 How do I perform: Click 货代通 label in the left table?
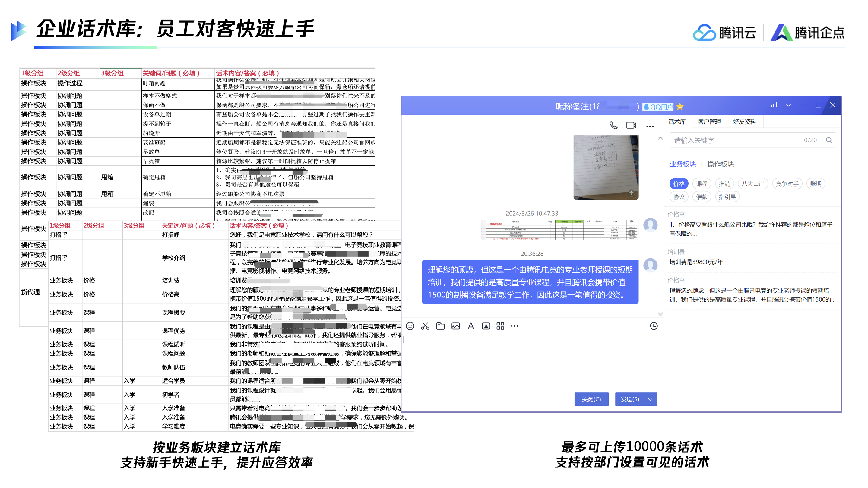point(30,292)
